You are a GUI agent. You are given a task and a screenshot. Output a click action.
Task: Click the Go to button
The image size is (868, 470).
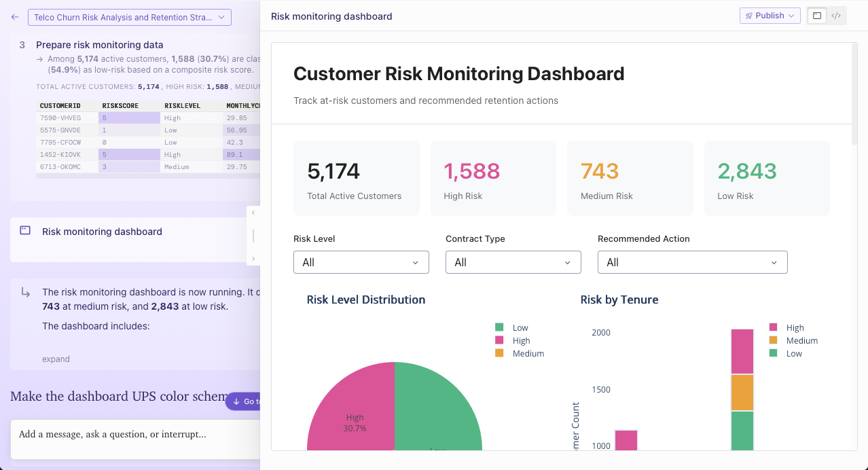243,401
